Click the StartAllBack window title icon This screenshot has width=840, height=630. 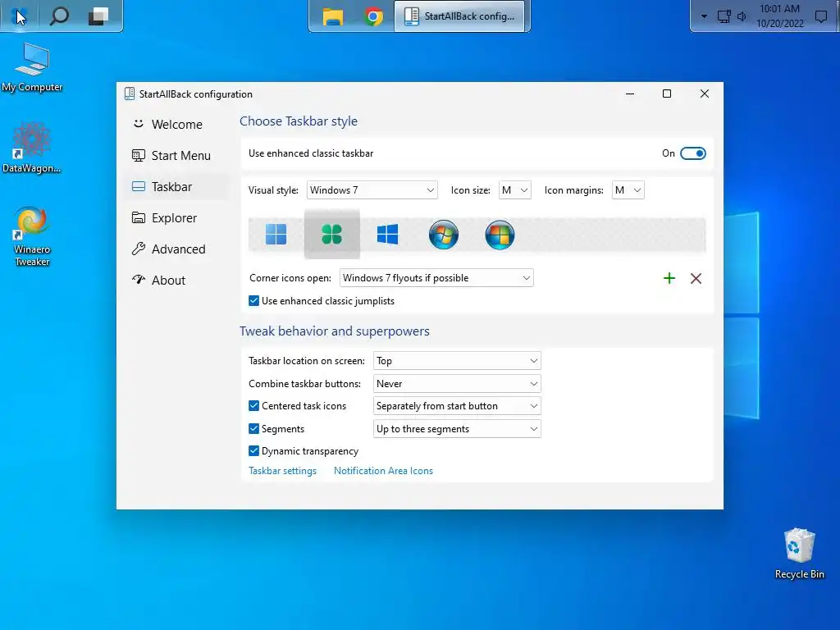130,94
